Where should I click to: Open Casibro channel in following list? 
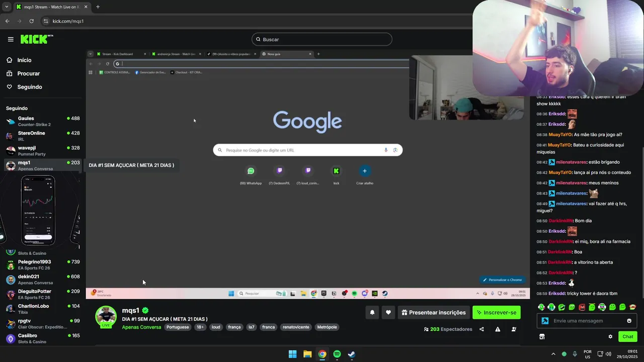pos(43,338)
